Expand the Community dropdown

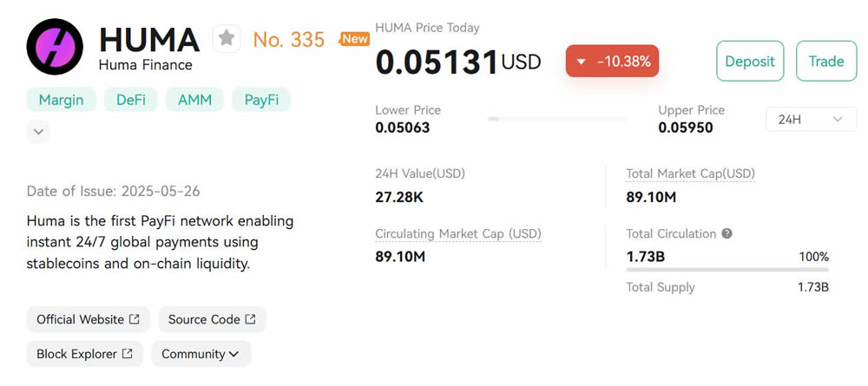[x=201, y=354]
